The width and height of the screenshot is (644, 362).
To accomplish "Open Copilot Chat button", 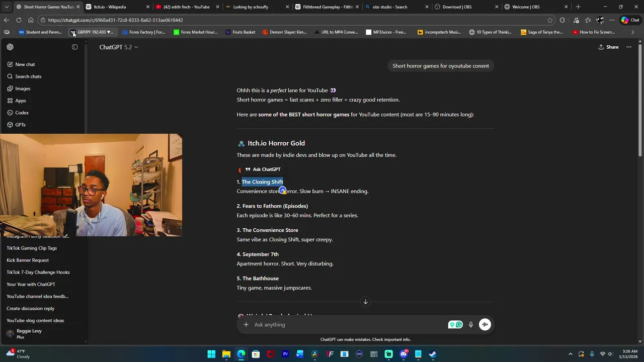I will (630, 20).
